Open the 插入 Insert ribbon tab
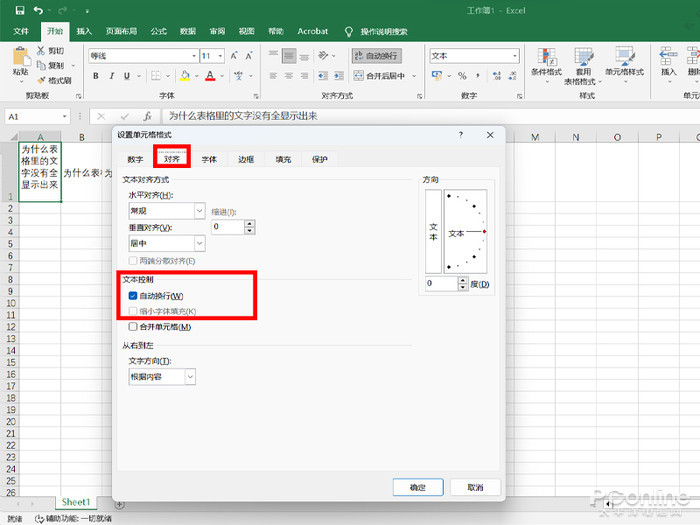 pos(84,31)
